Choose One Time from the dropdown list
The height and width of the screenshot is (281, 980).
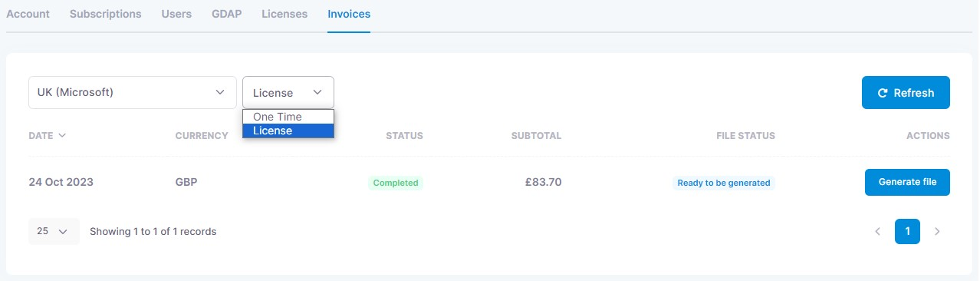point(288,117)
